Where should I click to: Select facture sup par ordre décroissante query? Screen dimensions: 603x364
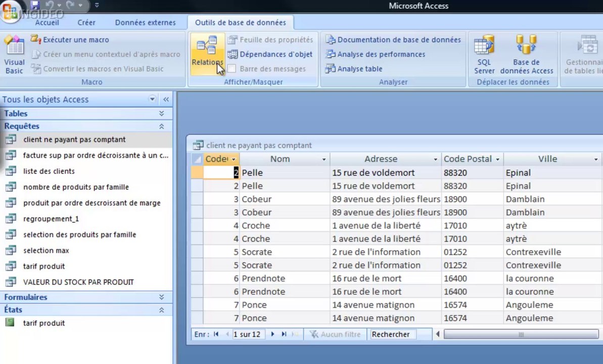86,155
